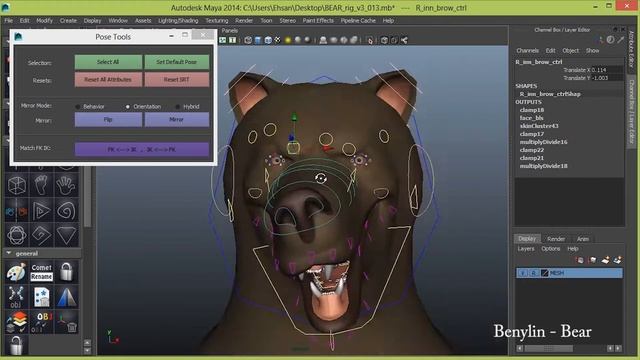Toggle the 'T' viewport toolbar icon

click(x=232, y=40)
